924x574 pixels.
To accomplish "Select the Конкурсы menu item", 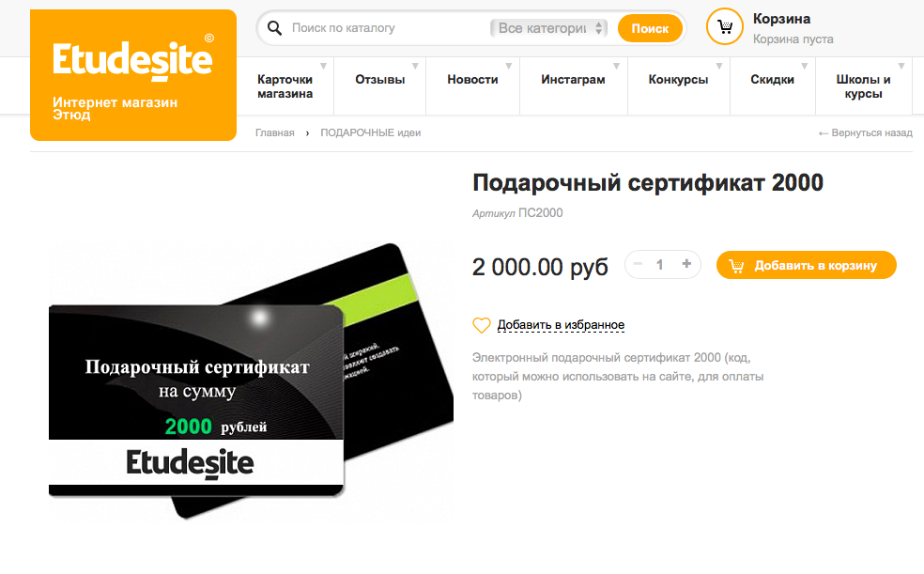I will pos(678,80).
